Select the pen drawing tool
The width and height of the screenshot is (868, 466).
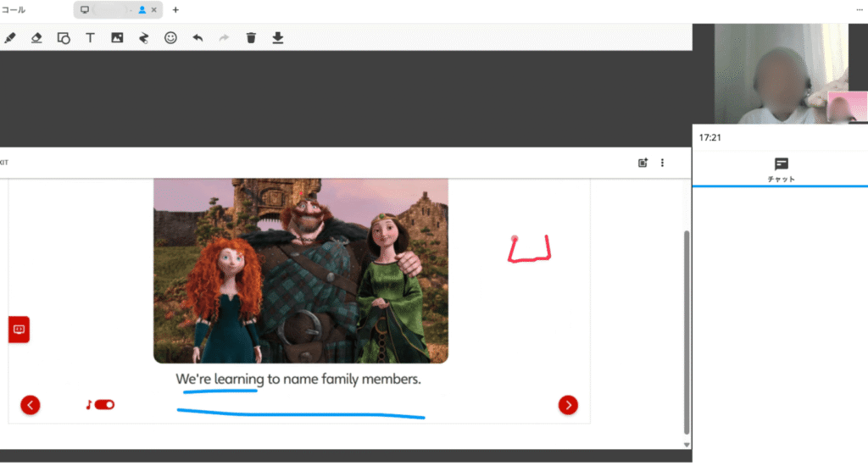point(10,38)
